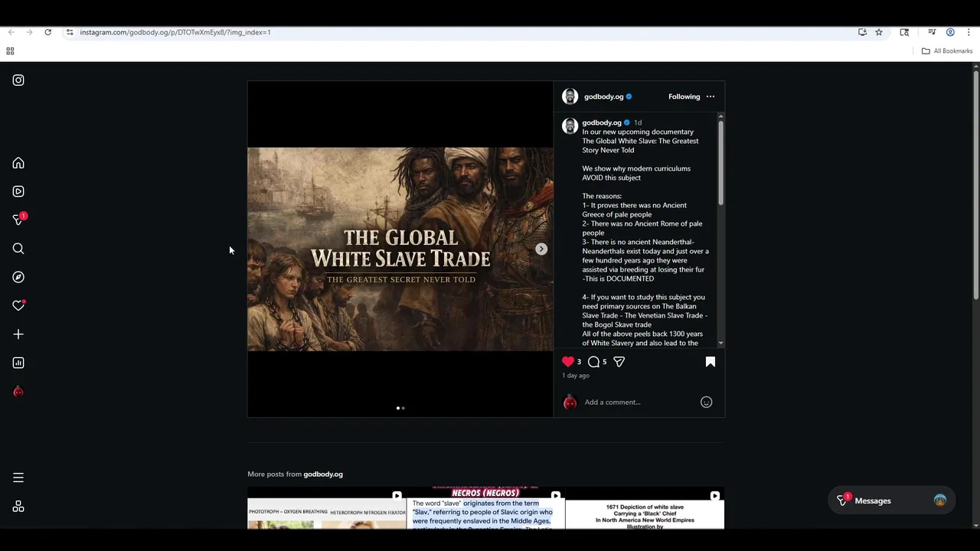Open profile avatar in sidebar
The width and height of the screenshot is (980, 551).
coord(18,392)
